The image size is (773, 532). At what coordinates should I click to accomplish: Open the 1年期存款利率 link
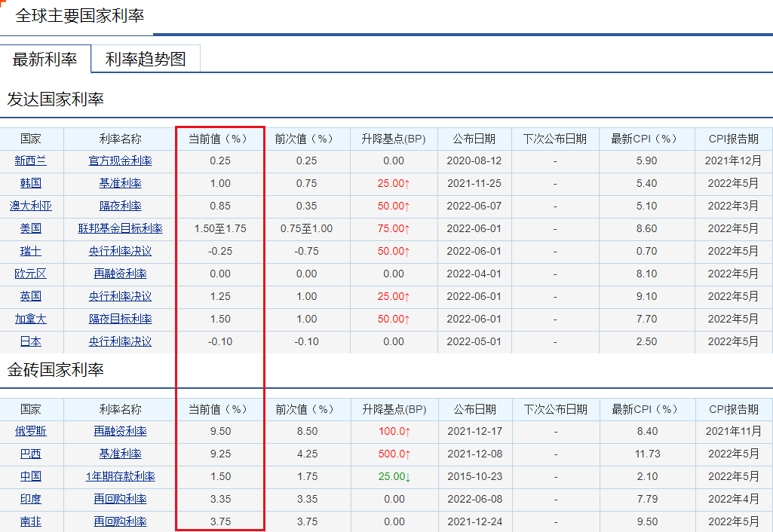121,476
